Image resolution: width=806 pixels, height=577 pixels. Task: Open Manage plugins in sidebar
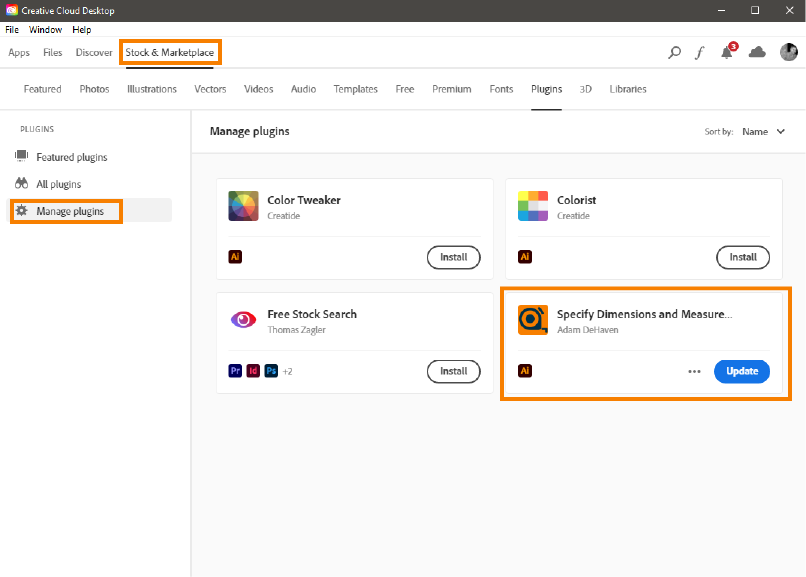[x=90, y=211]
